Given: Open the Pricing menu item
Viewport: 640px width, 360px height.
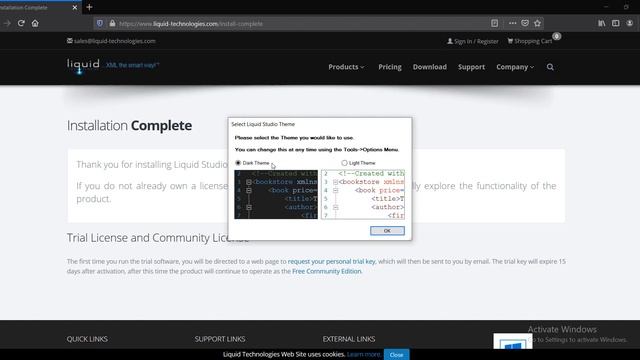Looking at the screenshot, I should pyautogui.click(x=390, y=67).
